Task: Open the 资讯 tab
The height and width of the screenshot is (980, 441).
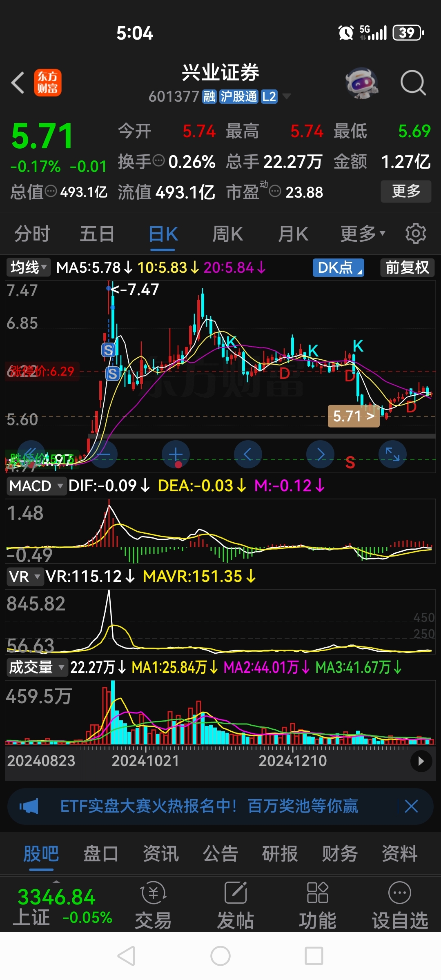Action: pyautogui.click(x=161, y=853)
